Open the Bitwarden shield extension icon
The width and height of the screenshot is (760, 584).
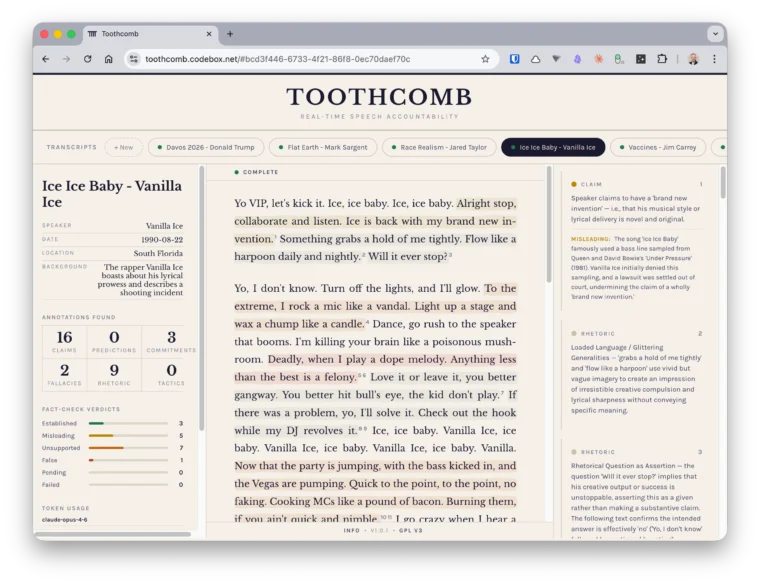point(515,59)
